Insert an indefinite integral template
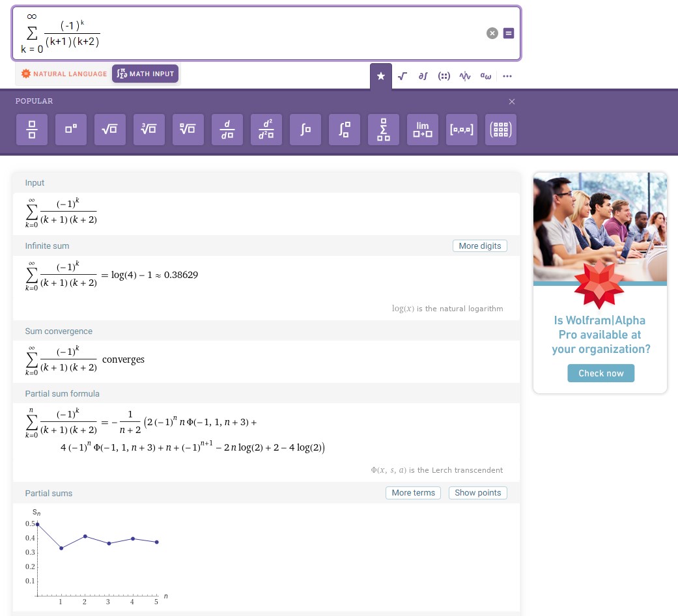678x616 pixels. coord(305,130)
